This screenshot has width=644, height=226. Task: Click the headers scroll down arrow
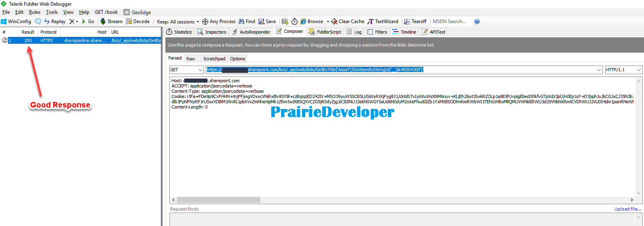[639, 193]
